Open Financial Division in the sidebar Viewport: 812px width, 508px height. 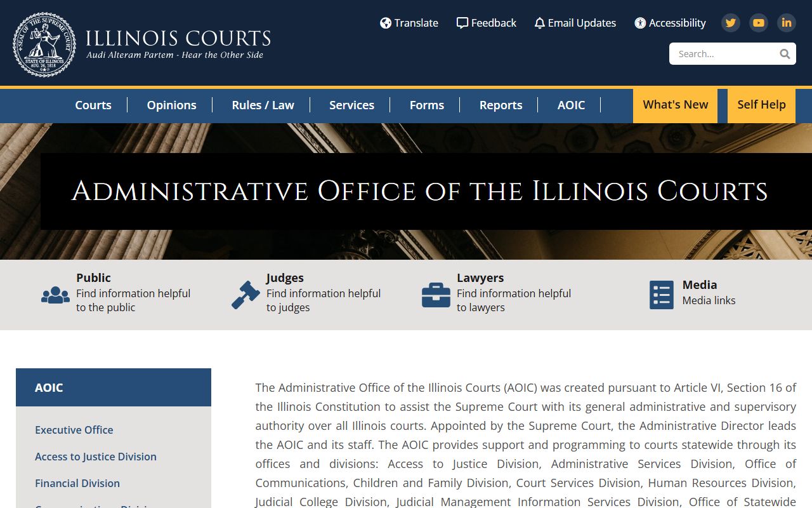77,483
